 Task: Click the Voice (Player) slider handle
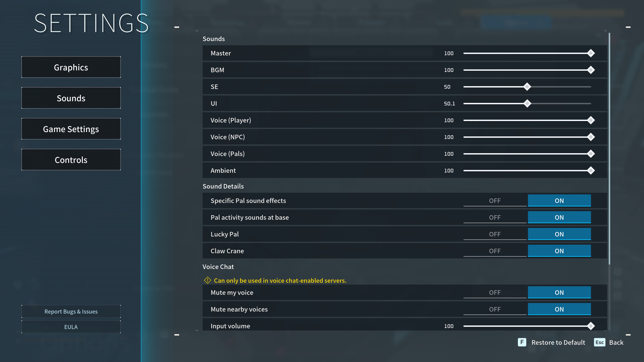pos(591,120)
